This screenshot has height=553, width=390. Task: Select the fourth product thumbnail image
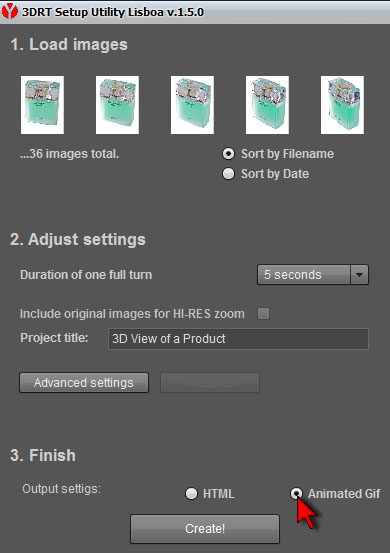click(267, 105)
